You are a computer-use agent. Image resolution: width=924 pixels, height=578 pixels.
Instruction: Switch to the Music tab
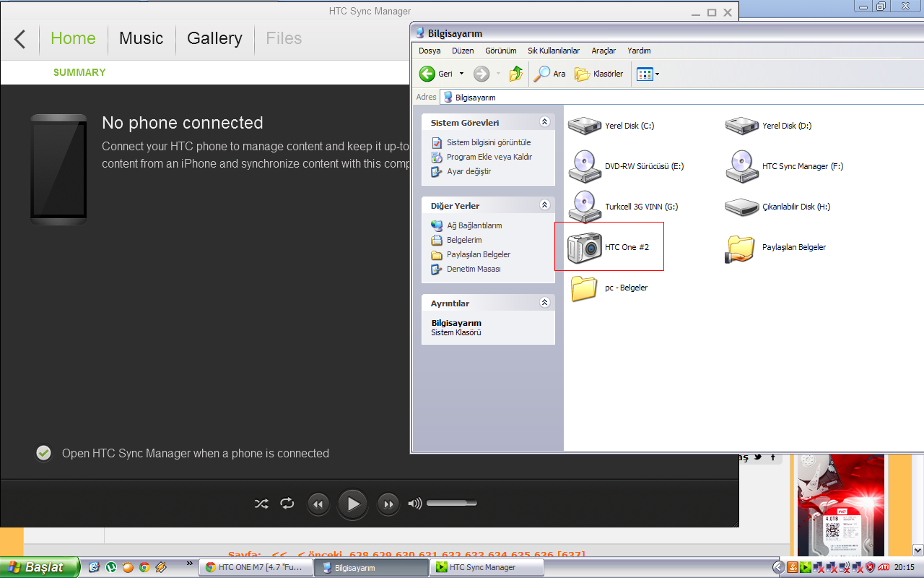[x=141, y=38]
